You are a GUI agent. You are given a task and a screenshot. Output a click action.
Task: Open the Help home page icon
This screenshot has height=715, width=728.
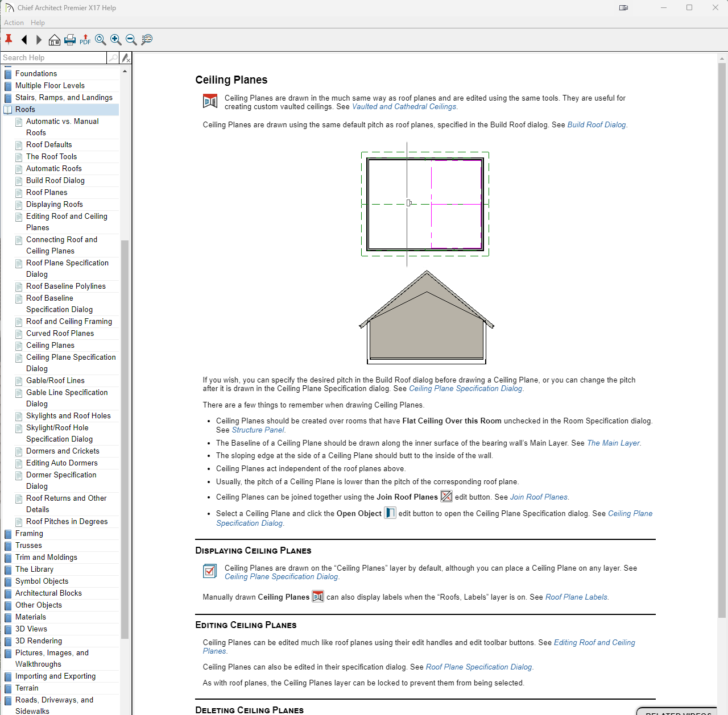coord(55,39)
